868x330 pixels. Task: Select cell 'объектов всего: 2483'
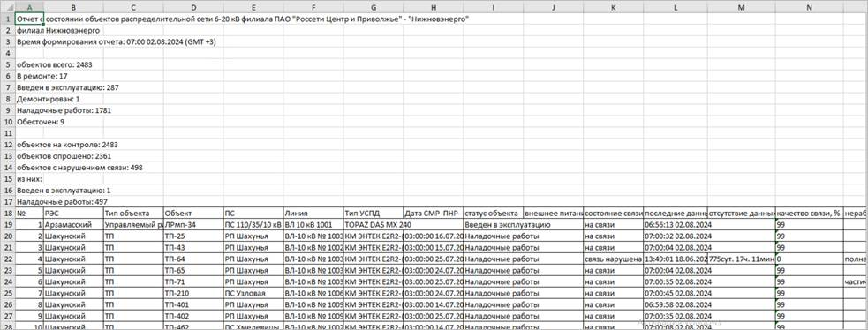pyautogui.click(x=54, y=64)
